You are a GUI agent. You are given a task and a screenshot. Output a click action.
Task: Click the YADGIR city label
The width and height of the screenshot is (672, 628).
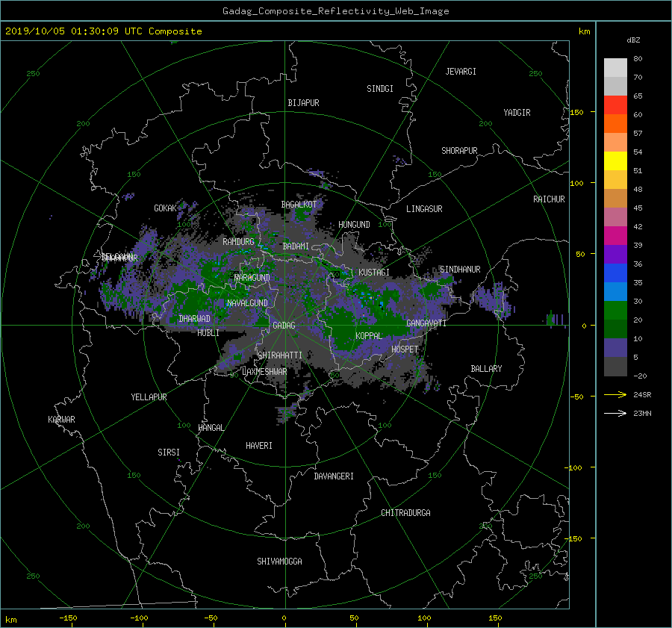517,113
